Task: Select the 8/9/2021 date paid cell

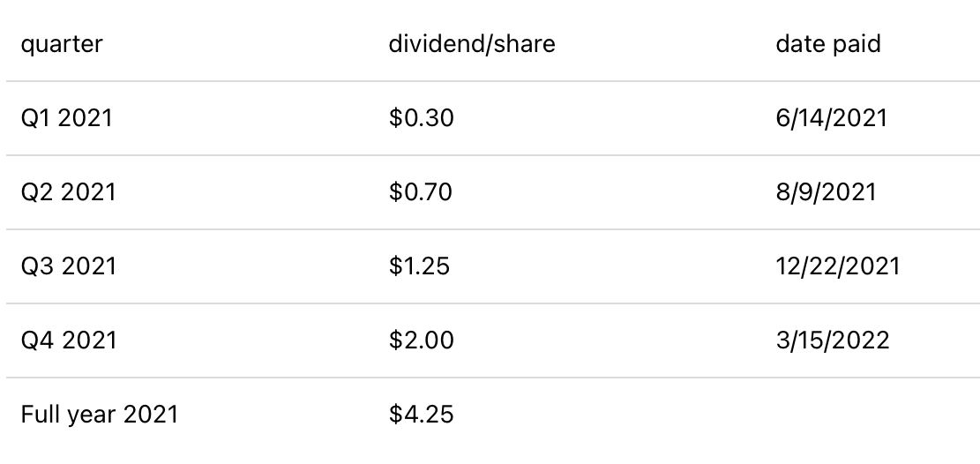Action: [826, 192]
